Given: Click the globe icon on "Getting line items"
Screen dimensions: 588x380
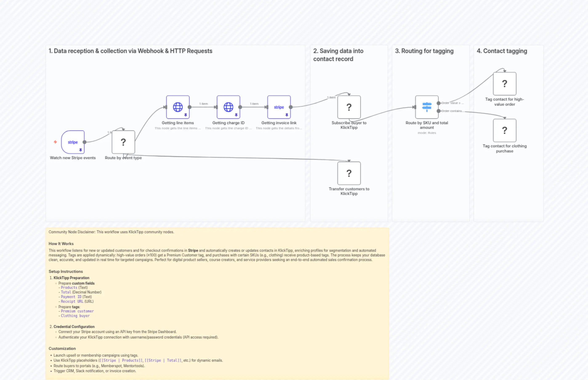Looking at the screenshot, I should coord(177,107).
